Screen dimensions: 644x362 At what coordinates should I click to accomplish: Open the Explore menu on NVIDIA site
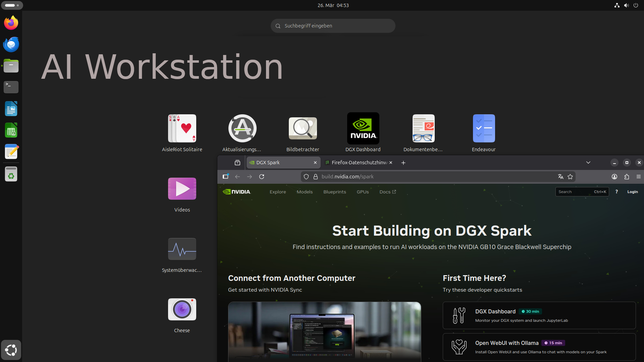[278, 192]
